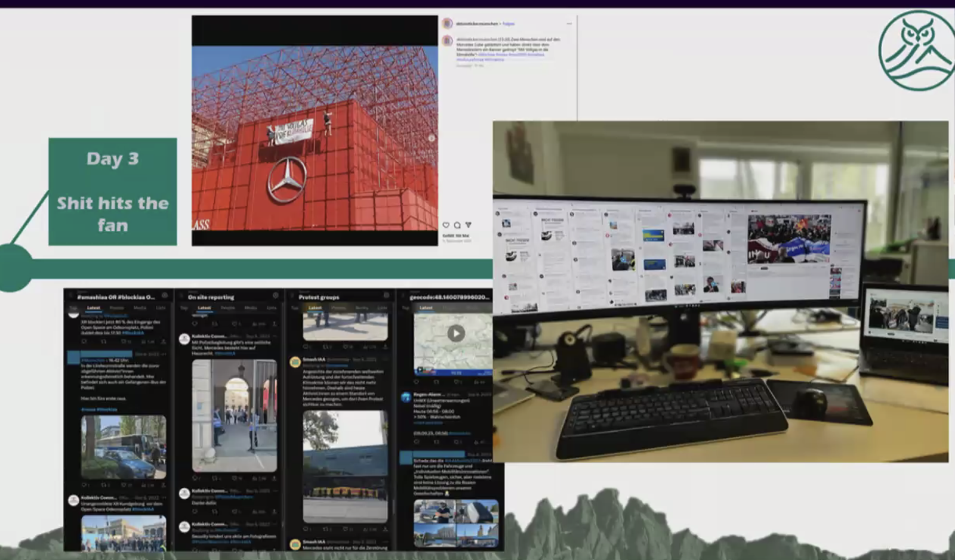Open comments via the speech bubble icon

click(x=457, y=225)
